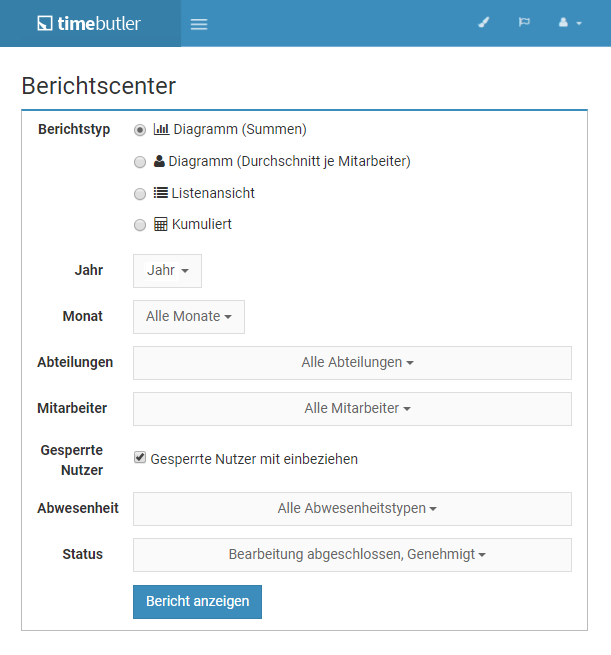Click the bar chart icon for Diagramm (Summen)
The height and width of the screenshot is (655, 611).
click(x=161, y=129)
